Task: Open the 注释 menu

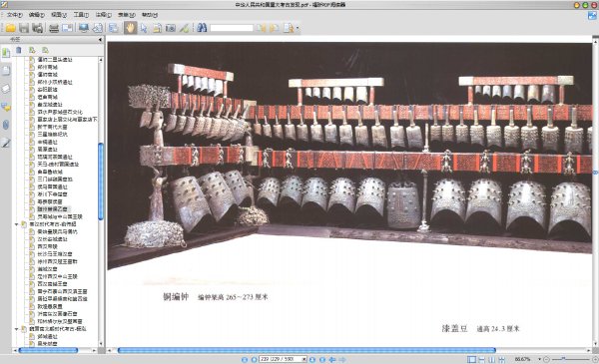Action: (x=103, y=15)
